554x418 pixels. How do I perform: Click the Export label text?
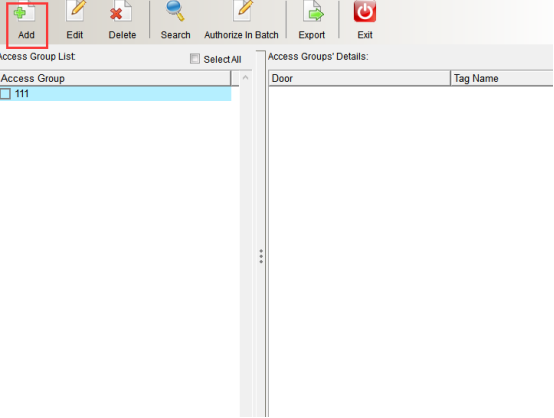pyautogui.click(x=312, y=35)
